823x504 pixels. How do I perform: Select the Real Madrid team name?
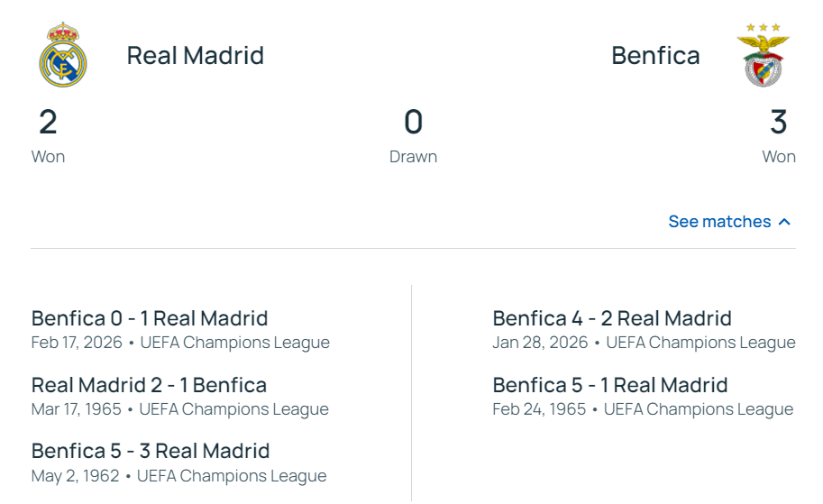195,56
